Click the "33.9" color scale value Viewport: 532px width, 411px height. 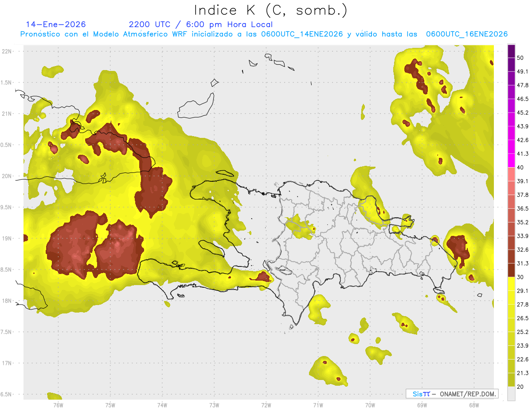pos(523,236)
